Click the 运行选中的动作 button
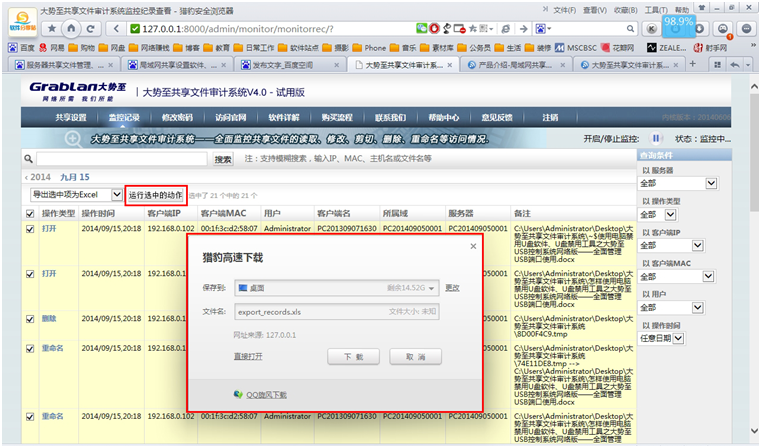 click(155, 194)
